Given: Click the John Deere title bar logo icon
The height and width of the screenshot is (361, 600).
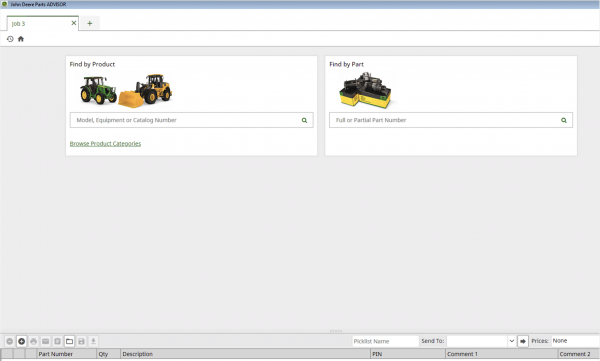Looking at the screenshot, I should coord(4,4).
